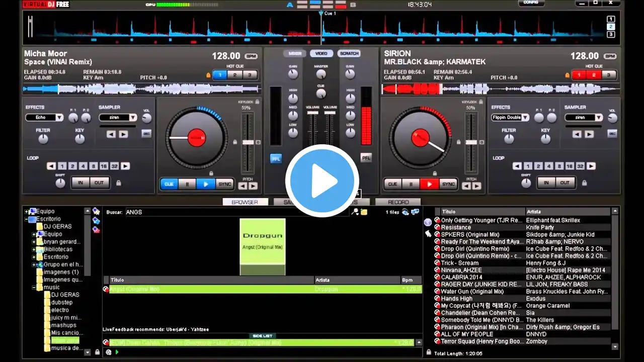The height and width of the screenshot is (362, 644).
Task: Toggle the left deck BPM button
Action: click(x=251, y=56)
